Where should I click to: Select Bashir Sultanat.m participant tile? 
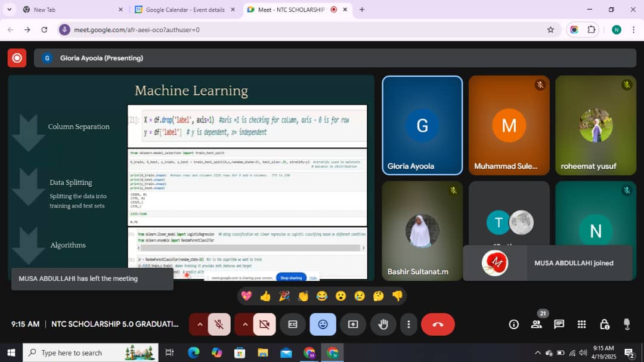coord(422,231)
